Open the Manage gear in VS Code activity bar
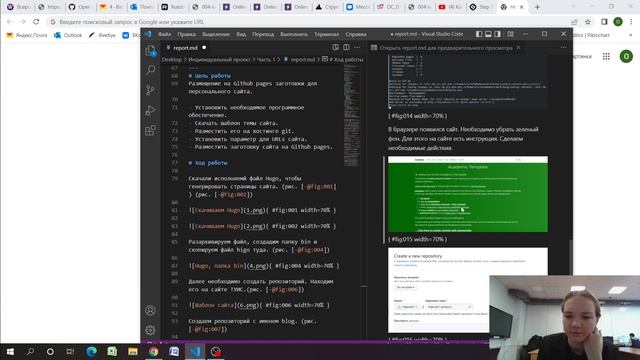The image size is (640, 360). (150, 330)
